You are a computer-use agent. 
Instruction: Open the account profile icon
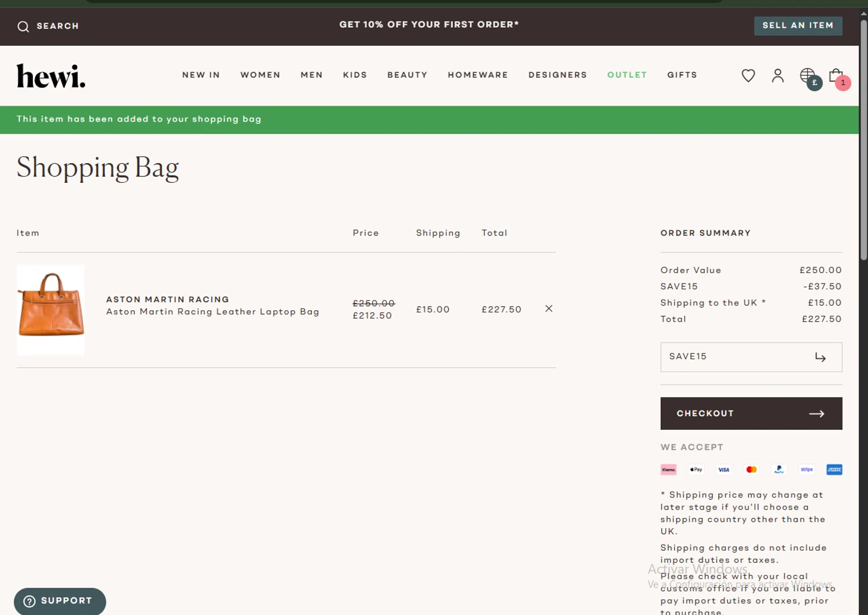coord(778,76)
